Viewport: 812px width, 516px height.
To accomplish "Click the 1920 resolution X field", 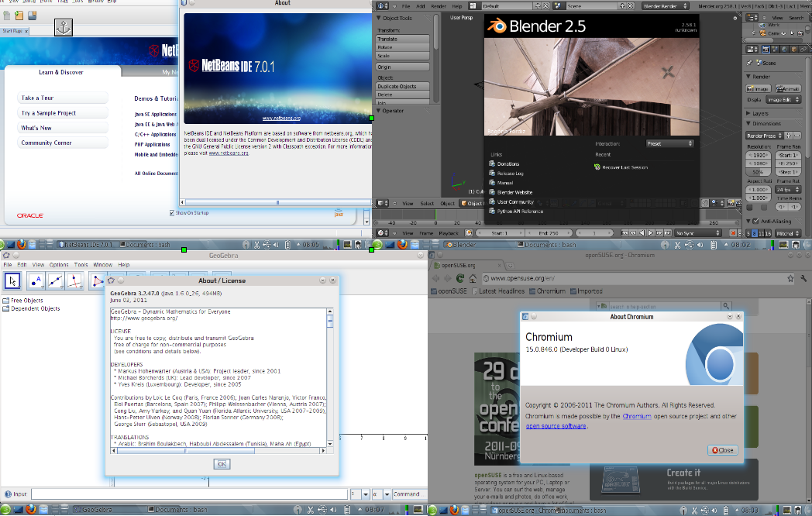I will [x=758, y=156].
